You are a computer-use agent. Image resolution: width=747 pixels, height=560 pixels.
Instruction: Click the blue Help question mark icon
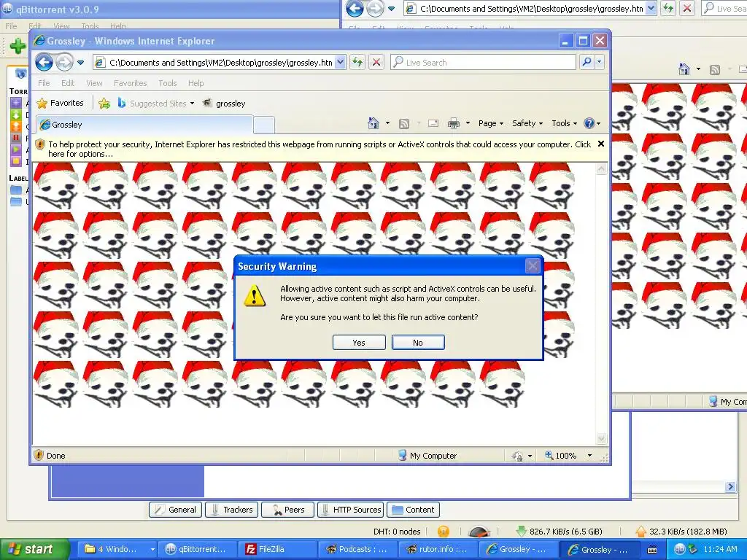[589, 123]
